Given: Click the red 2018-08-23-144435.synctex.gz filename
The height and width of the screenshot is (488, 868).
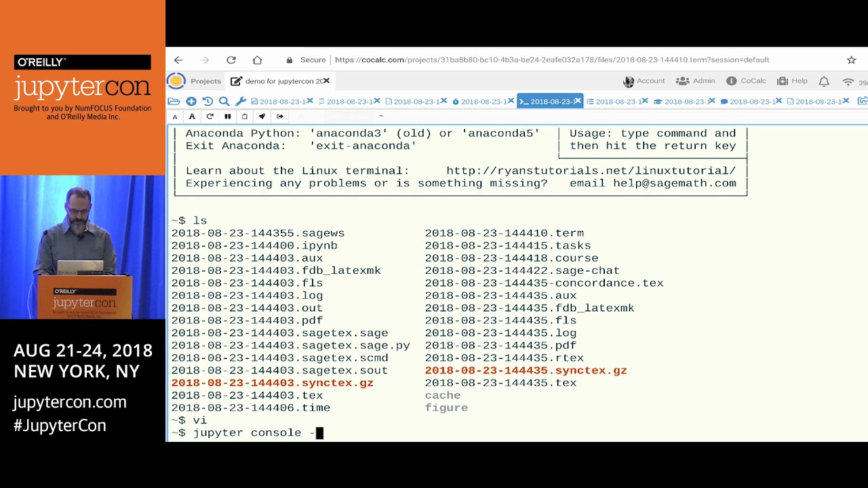Looking at the screenshot, I should 526,371.
